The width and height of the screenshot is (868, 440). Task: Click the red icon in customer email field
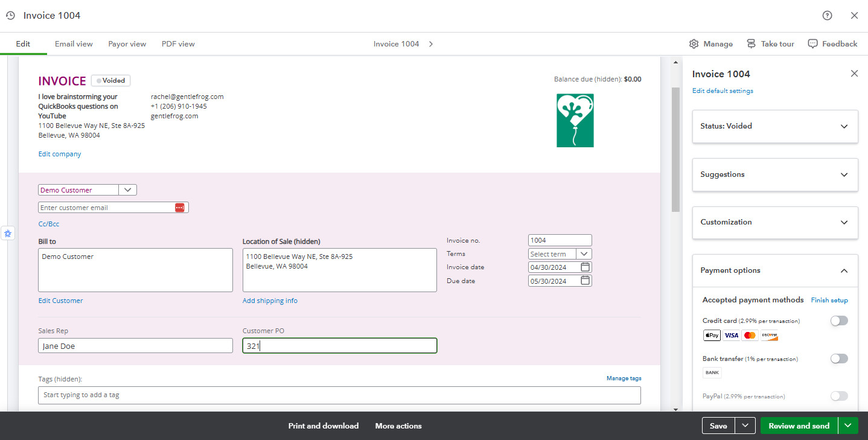pos(180,208)
